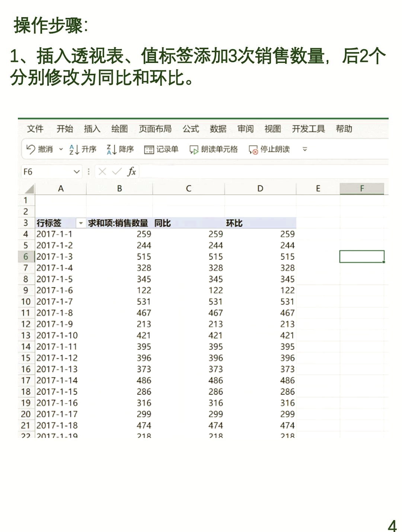
Task: Open the 行标签 filter dropdown arrow
Action: click(x=80, y=223)
